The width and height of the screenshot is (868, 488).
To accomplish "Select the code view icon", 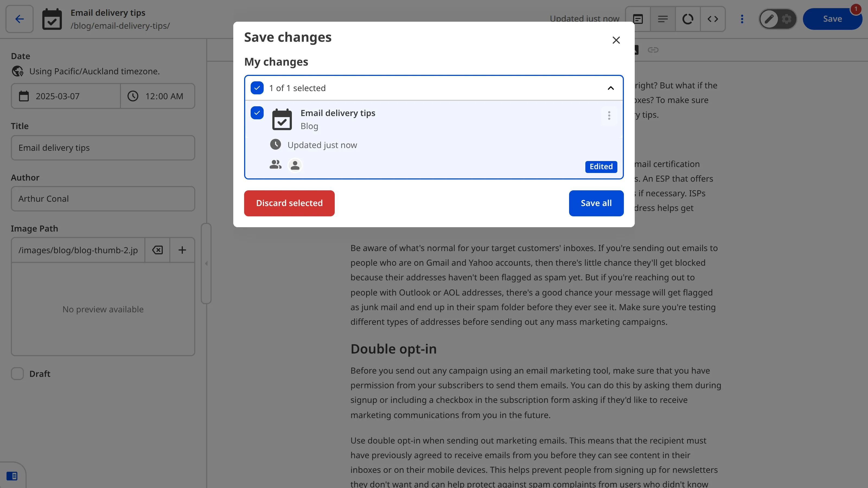I will [713, 19].
